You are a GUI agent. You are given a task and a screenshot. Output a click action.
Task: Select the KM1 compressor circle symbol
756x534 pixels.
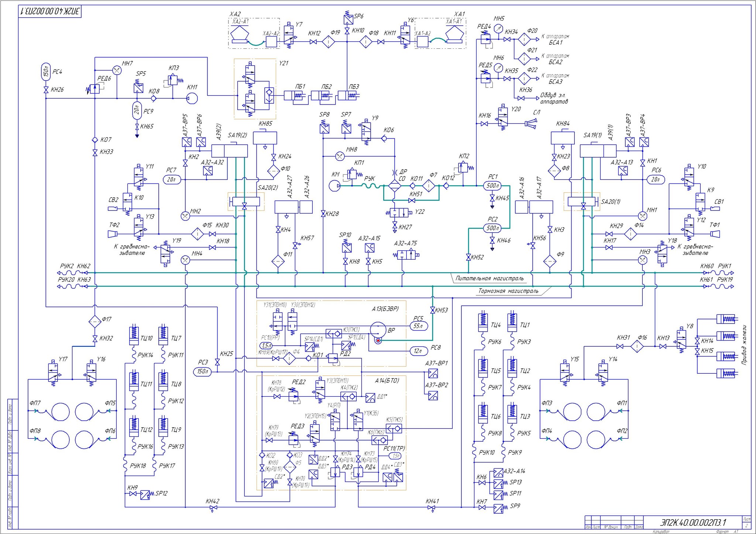coord(192,98)
